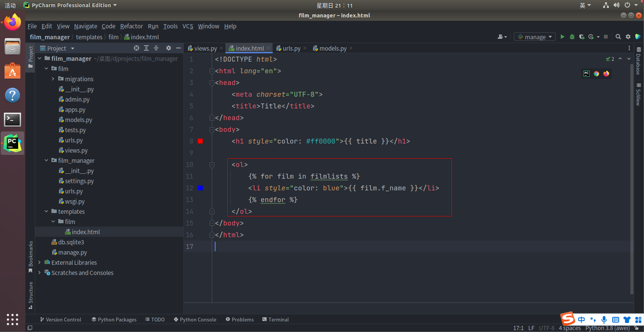Open Search Everywhere magnifier icon
This screenshot has width=644, height=332.
(618, 37)
